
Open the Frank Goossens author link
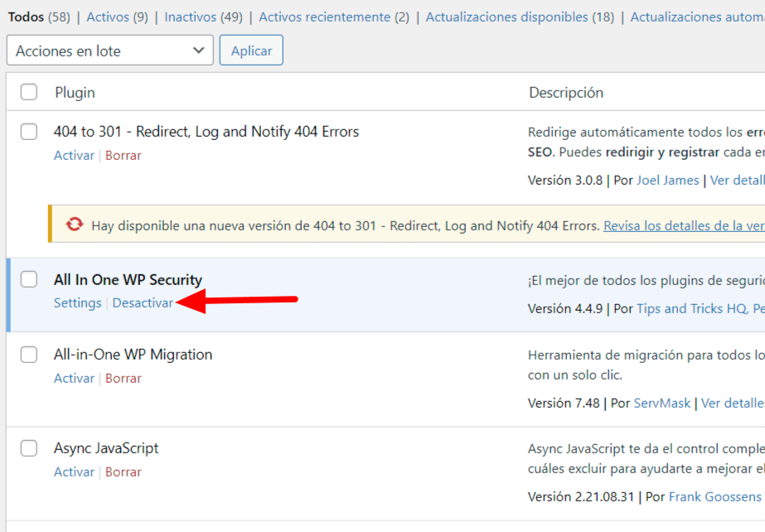tap(714, 497)
